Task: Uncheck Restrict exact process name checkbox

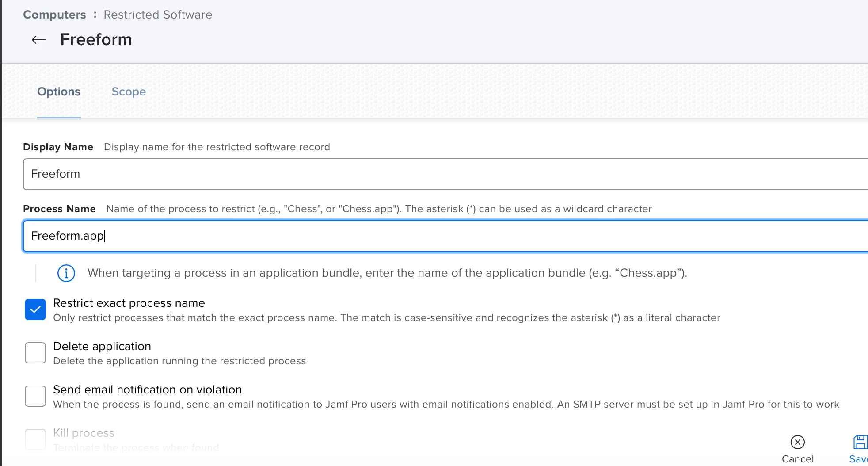Action: (x=35, y=309)
